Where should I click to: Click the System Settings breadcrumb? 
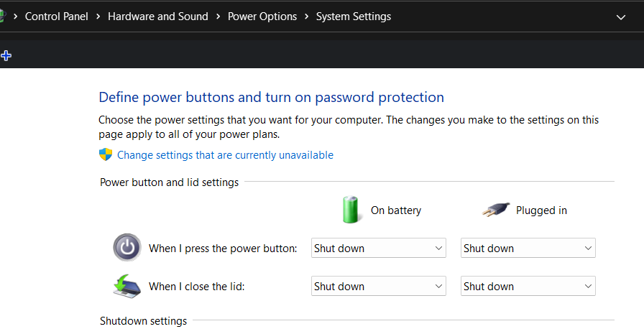[354, 16]
